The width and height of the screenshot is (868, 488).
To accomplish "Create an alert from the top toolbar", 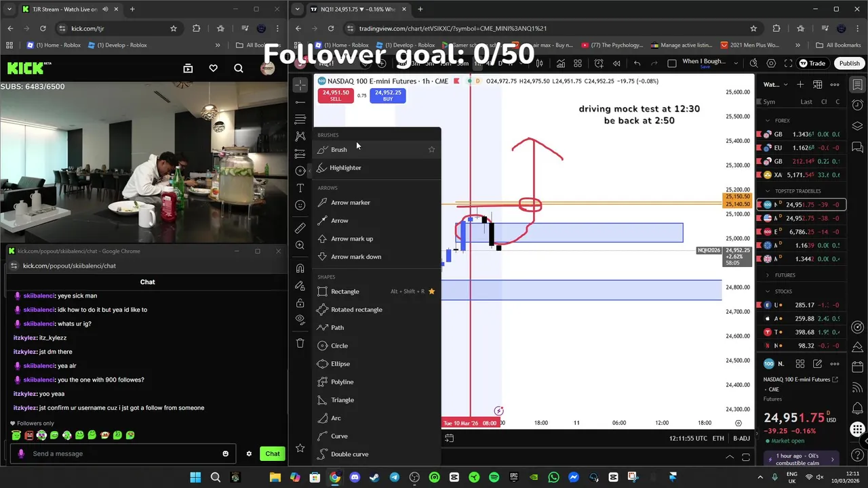I will pyautogui.click(x=599, y=63).
